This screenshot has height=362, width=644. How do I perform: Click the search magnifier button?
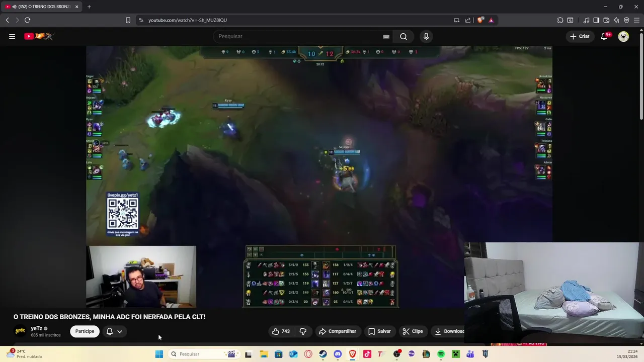tap(404, 36)
